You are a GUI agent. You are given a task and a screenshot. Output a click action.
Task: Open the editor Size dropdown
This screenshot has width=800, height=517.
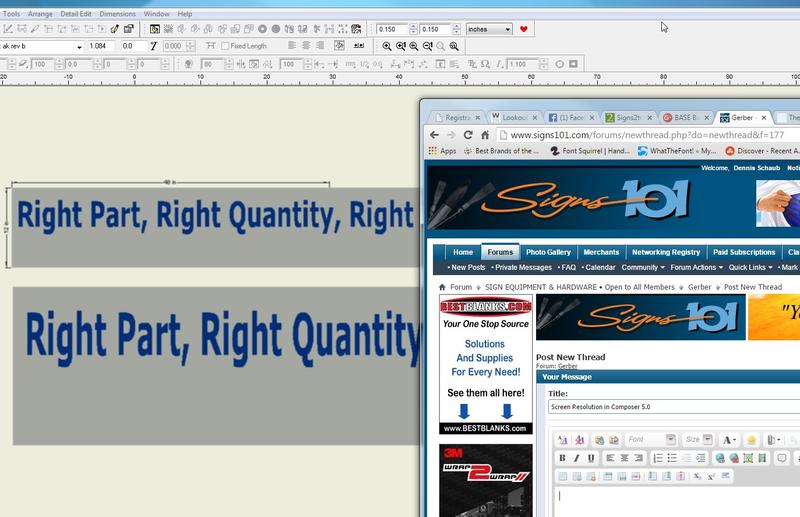pos(698,439)
